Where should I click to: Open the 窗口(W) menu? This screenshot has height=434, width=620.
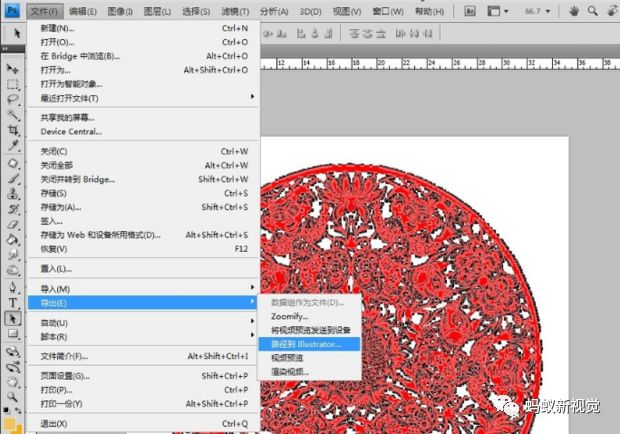click(x=388, y=11)
